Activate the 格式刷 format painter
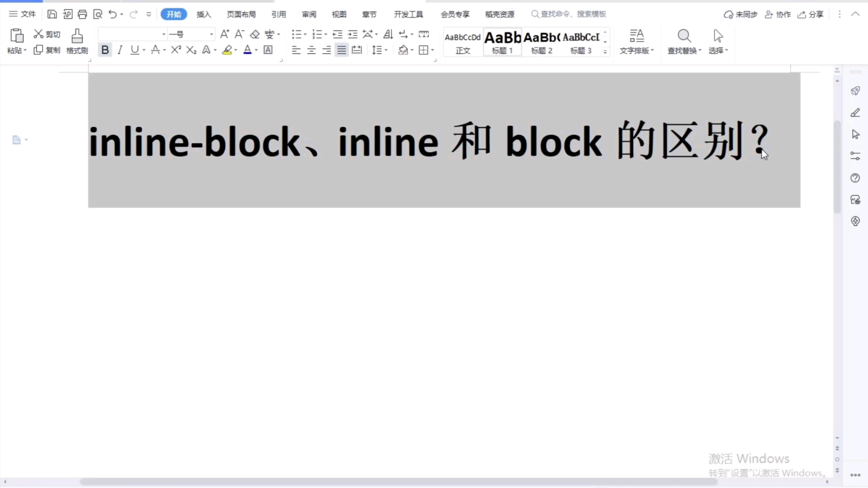The width and height of the screenshot is (868, 488). 77,42
